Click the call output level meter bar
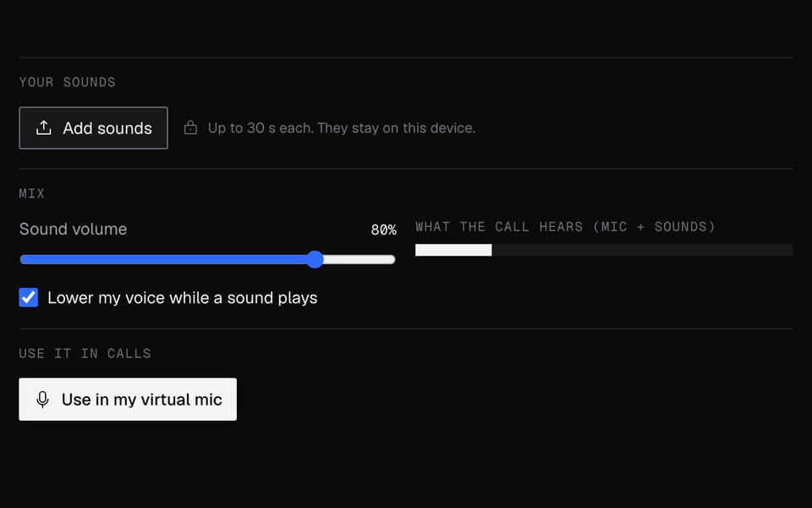 [x=604, y=250]
